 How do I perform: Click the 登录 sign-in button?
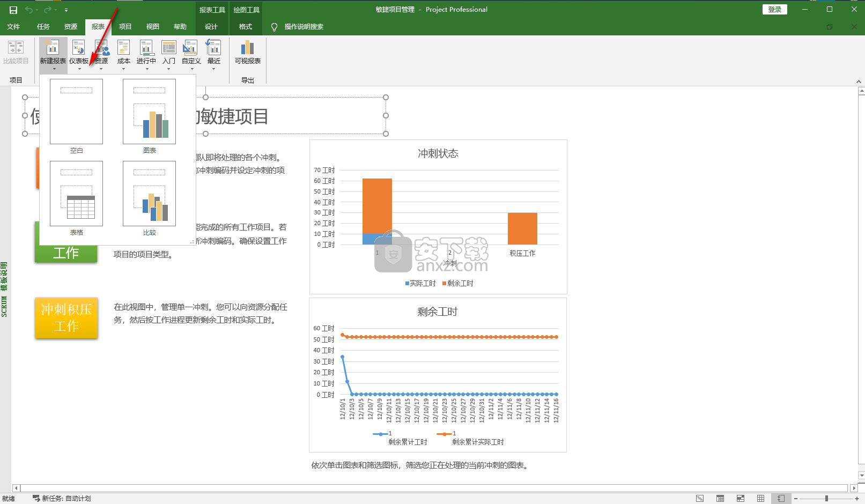coord(775,10)
